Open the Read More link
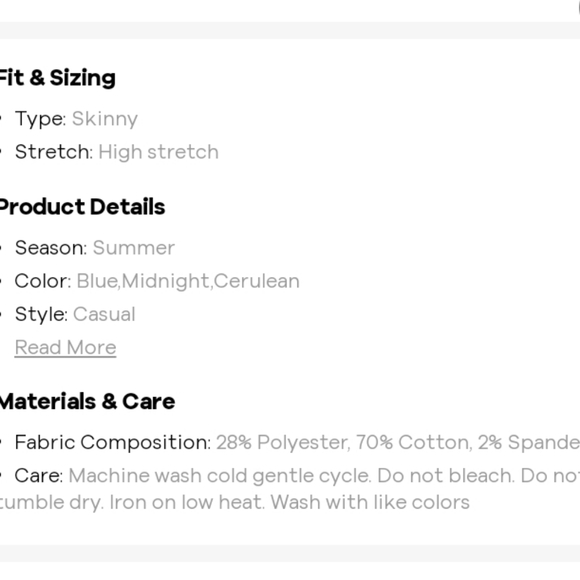The image size is (580, 580). coord(65,348)
